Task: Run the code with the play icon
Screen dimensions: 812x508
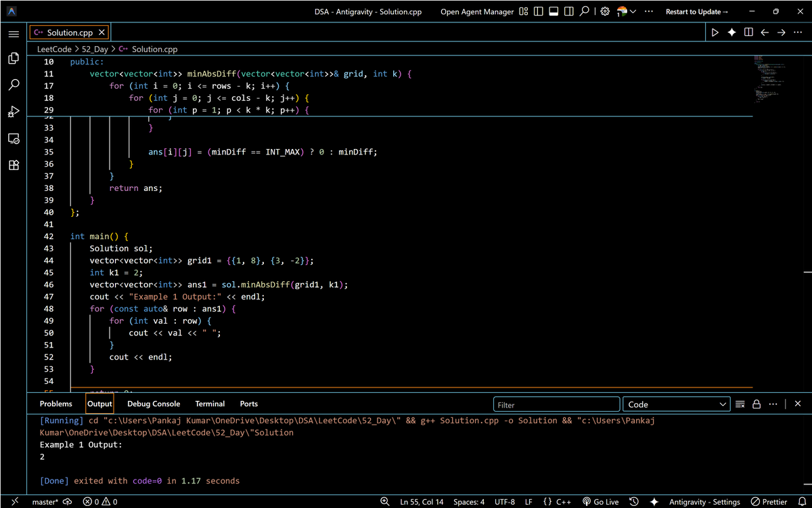Action: [715, 33]
